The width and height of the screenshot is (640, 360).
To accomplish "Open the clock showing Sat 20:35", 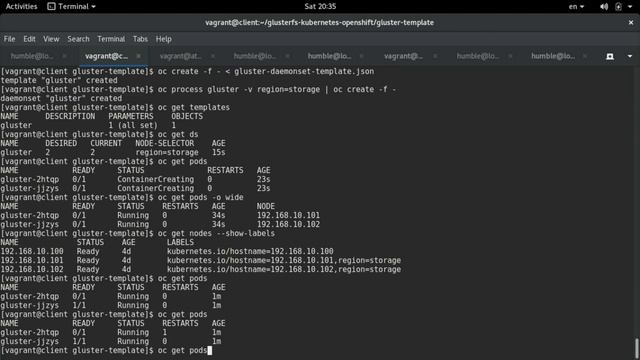I will (x=320, y=6).
